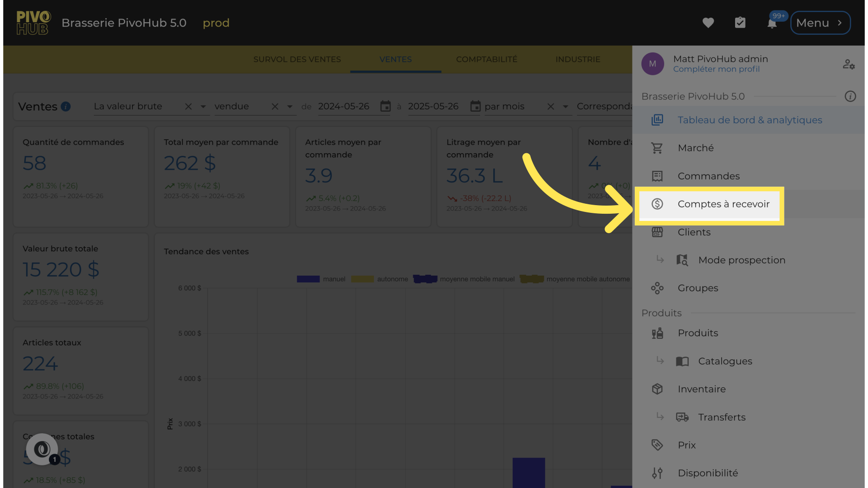Click the Menu button

click(x=820, y=23)
